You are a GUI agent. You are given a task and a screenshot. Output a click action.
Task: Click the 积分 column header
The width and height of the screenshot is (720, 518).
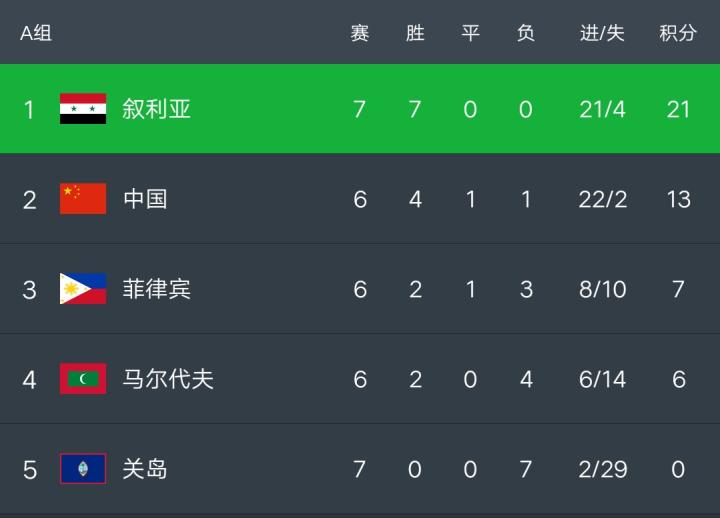pos(678,33)
